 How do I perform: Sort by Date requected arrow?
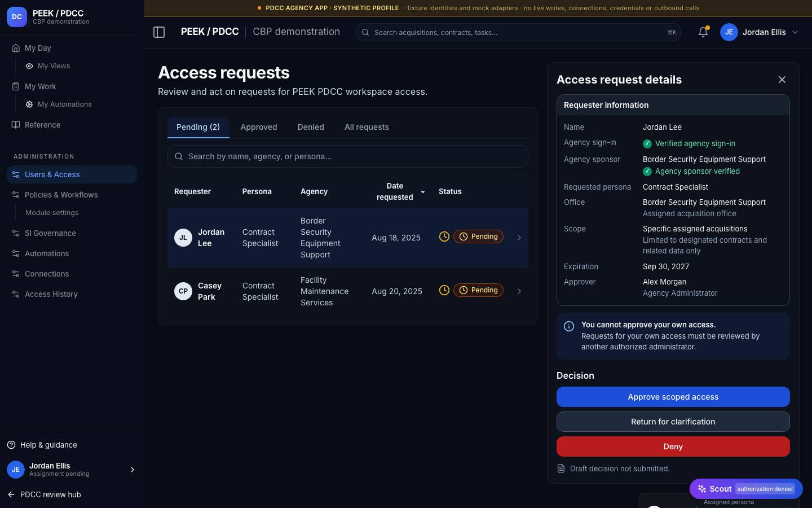click(423, 192)
